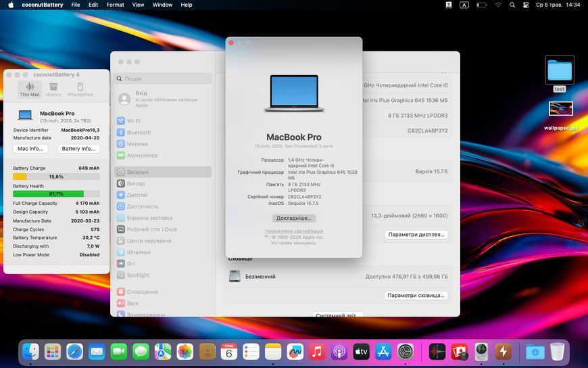Select Siri in the Settings sidebar
588x368 pixels.
pos(163,264)
